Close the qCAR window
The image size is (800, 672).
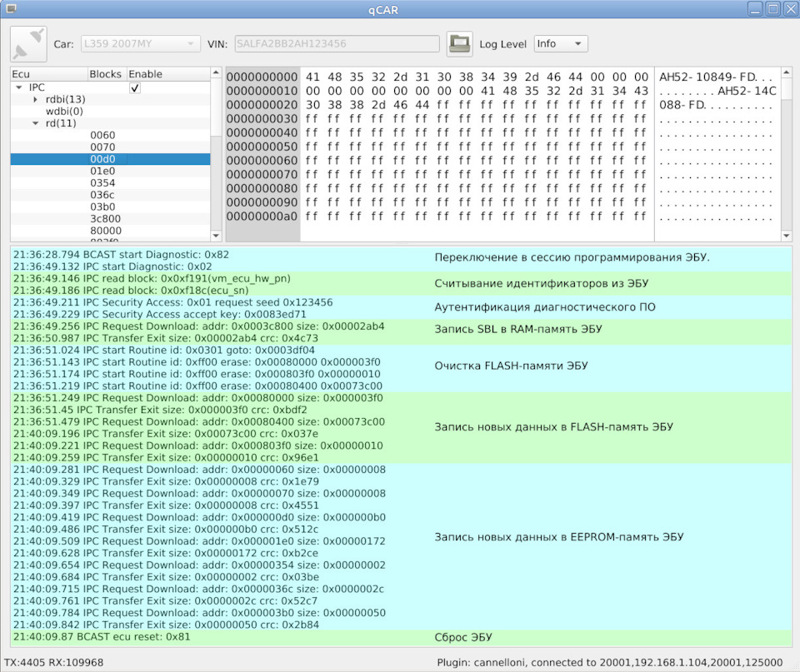tap(789, 9)
